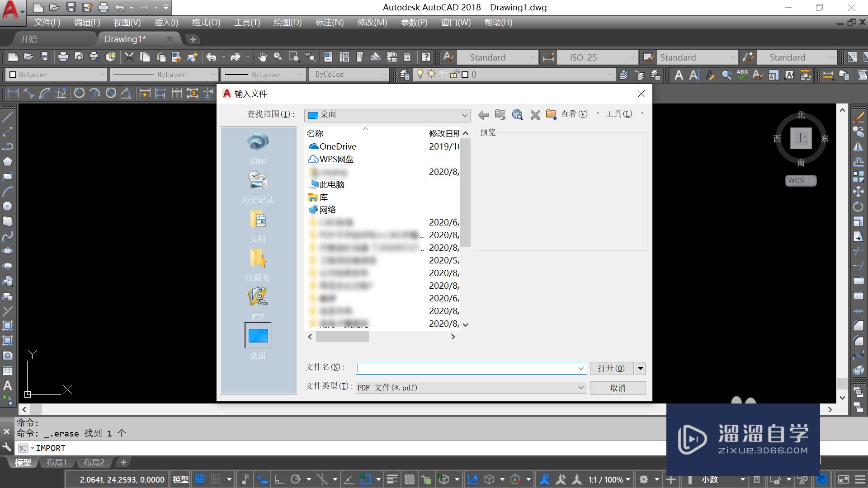Select the Table draw tool
This screenshot has height=488, width=868.
tap(7, 371)
